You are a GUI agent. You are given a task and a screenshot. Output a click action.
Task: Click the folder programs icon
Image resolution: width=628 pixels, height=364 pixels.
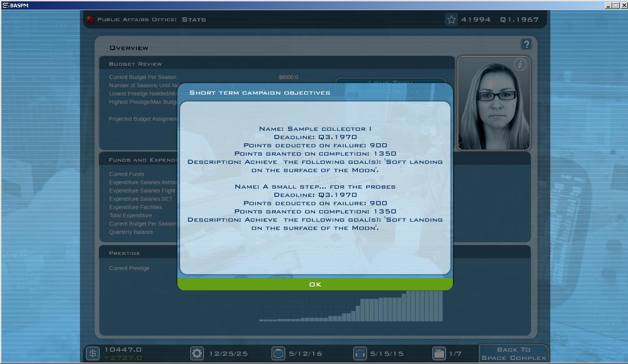click(x=439, y=353)
